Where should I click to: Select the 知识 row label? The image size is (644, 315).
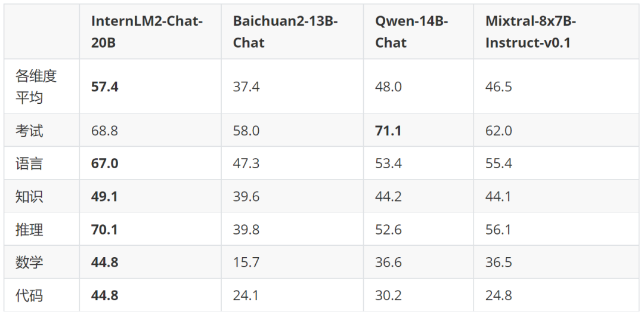tap(29, 196)
